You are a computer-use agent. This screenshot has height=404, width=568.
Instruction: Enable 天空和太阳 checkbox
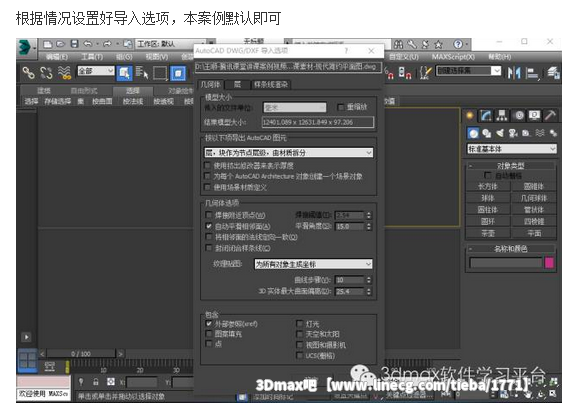click(x=300, y=334)
